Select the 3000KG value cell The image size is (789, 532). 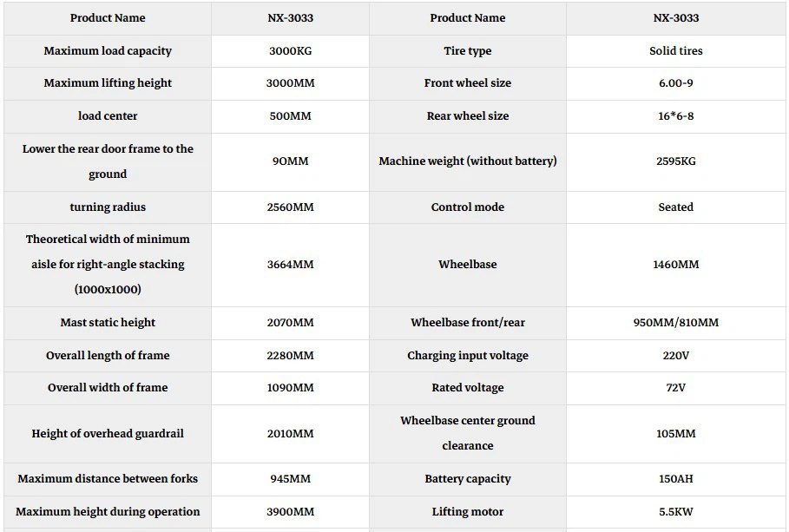(x=290, y=51)
